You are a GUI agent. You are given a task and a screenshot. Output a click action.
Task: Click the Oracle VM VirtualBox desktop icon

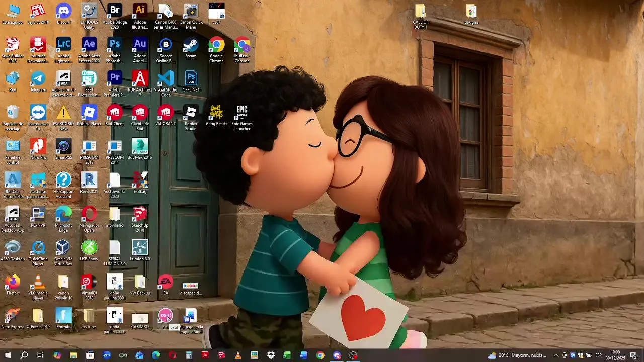pyautogui.click(x=63, y=253)
